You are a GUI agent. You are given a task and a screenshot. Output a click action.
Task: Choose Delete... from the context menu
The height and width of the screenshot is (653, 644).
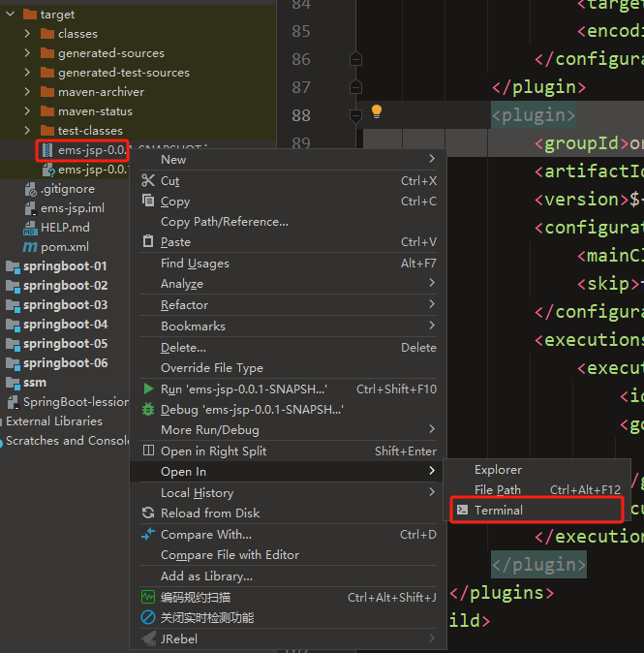[x=288, y=347]
